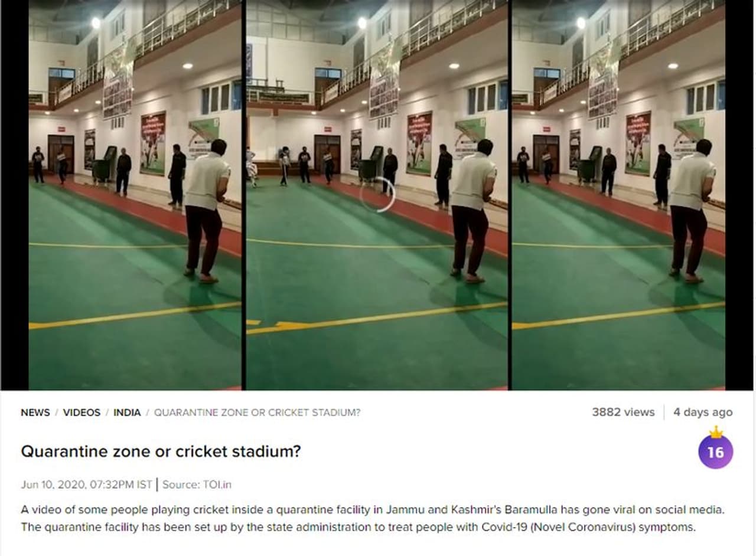Click the 3882 views counter

(x=623, y=412)
